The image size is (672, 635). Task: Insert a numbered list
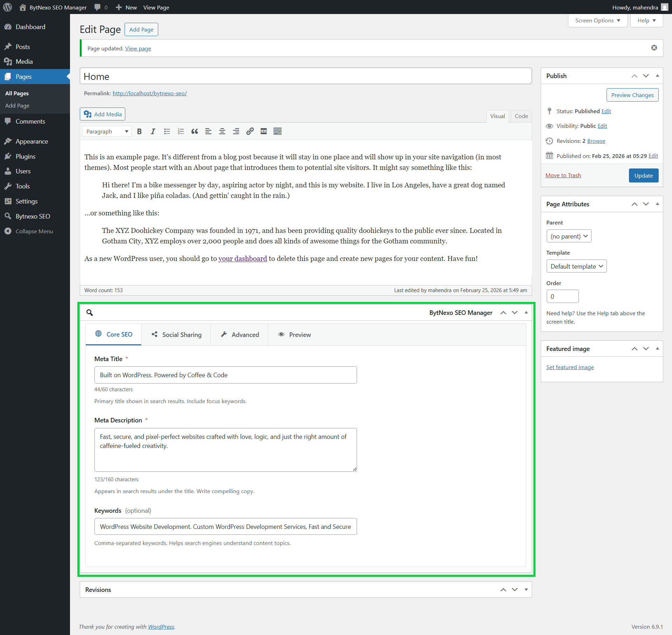[x=181, y=131]
